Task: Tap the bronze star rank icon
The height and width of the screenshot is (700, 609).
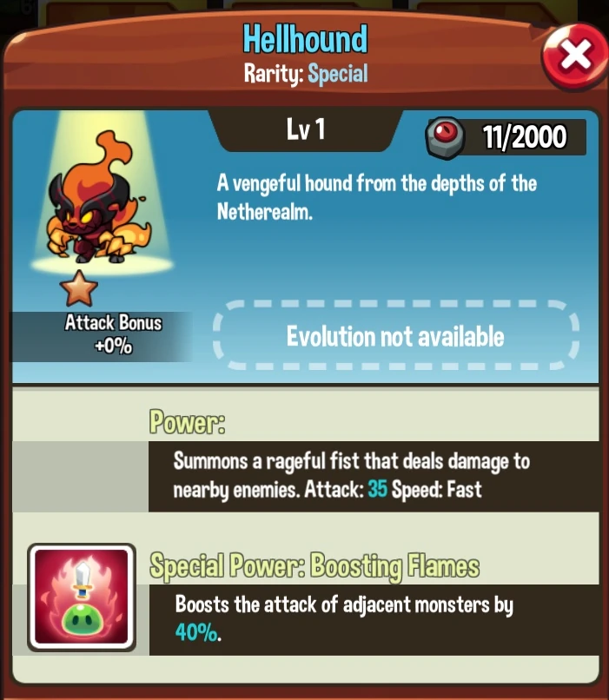Action: tap(78, 288)
